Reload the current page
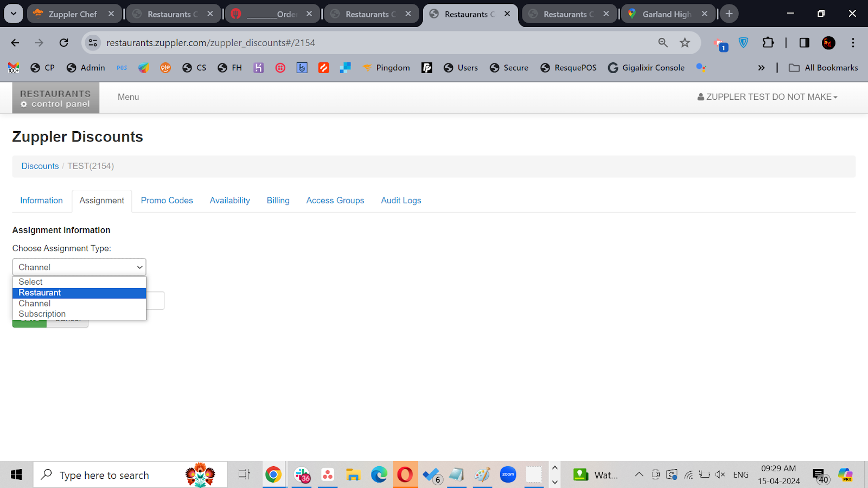This screenshot has width=868, height=488. tap(64, 43)
